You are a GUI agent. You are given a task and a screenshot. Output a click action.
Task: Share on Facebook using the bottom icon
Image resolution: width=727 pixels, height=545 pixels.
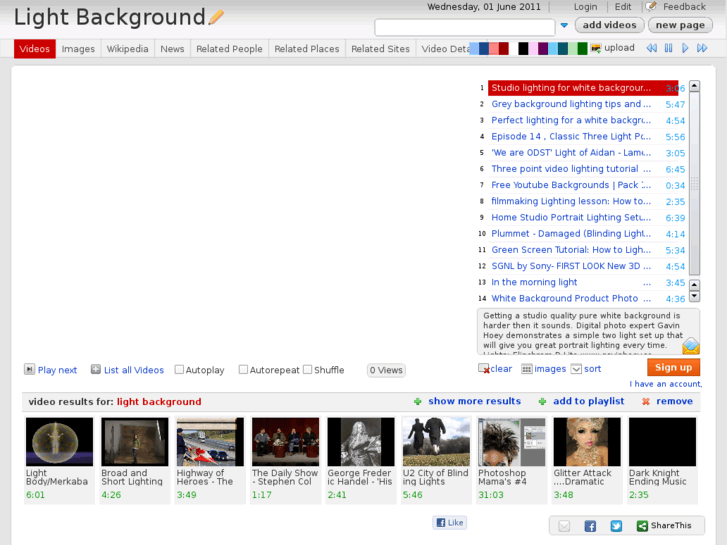pos(590,526)
